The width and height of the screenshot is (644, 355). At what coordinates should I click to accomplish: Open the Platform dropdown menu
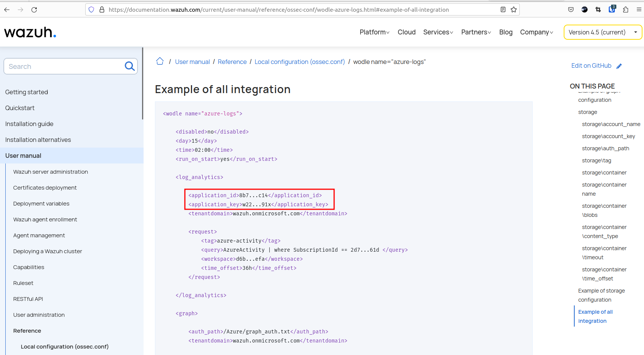point(374,32)
